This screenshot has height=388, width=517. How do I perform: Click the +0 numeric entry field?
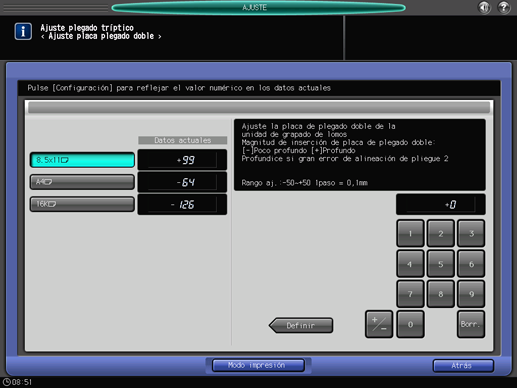(441, 204)
